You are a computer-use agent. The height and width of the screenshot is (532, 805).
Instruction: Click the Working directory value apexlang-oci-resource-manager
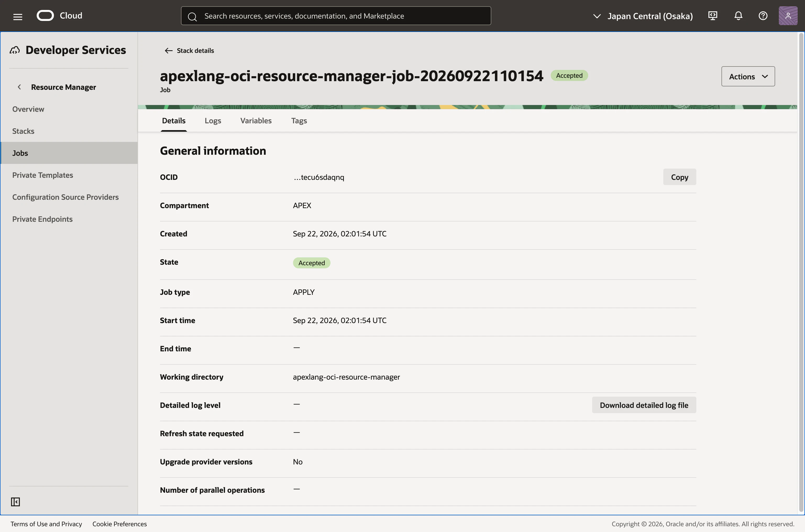346,377
